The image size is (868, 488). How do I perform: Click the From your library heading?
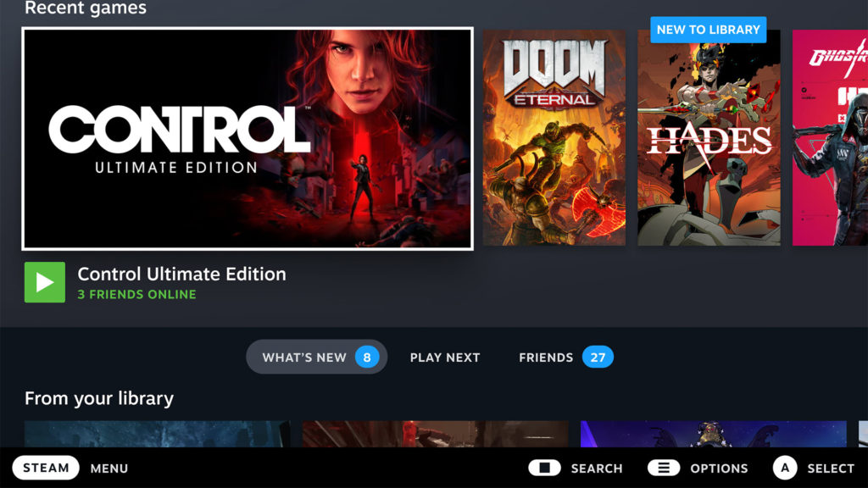[99, 398]
